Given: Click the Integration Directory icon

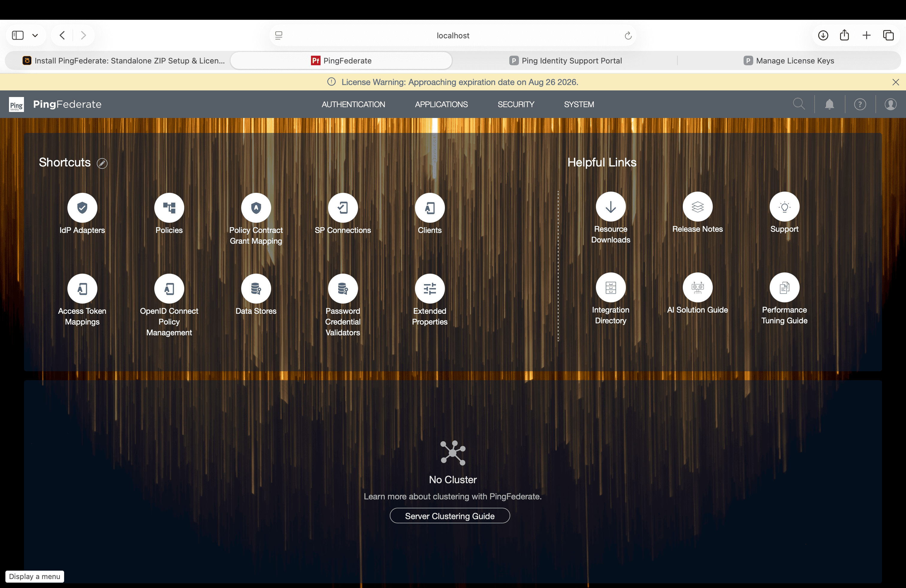Looking at the screenshot, I should 611,287.
